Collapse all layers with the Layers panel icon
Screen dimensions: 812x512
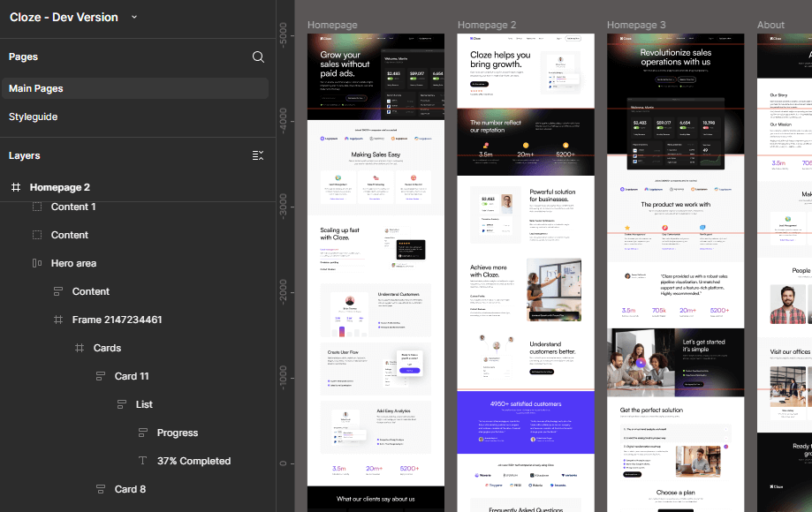(258, 155)
